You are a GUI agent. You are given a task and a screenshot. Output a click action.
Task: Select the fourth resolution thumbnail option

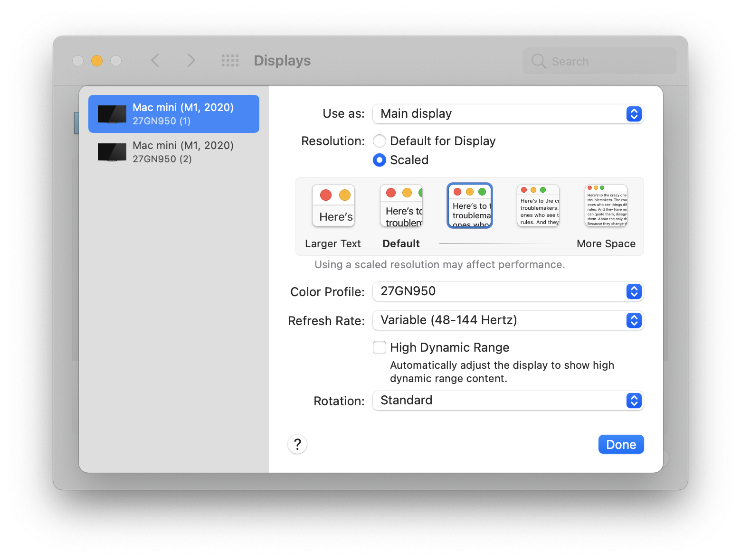pyautogui.click(x=538, y=205)
